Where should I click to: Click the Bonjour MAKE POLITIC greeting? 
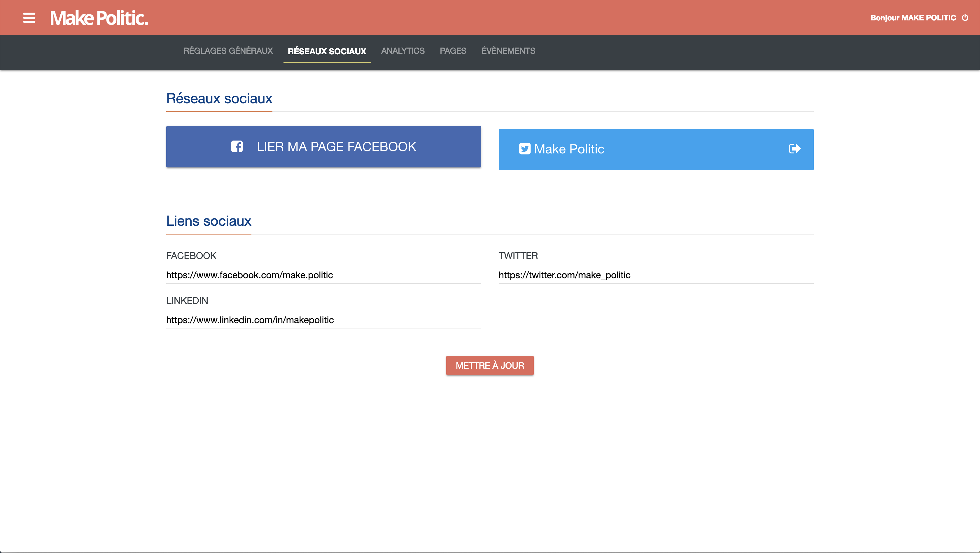(913, 18)
